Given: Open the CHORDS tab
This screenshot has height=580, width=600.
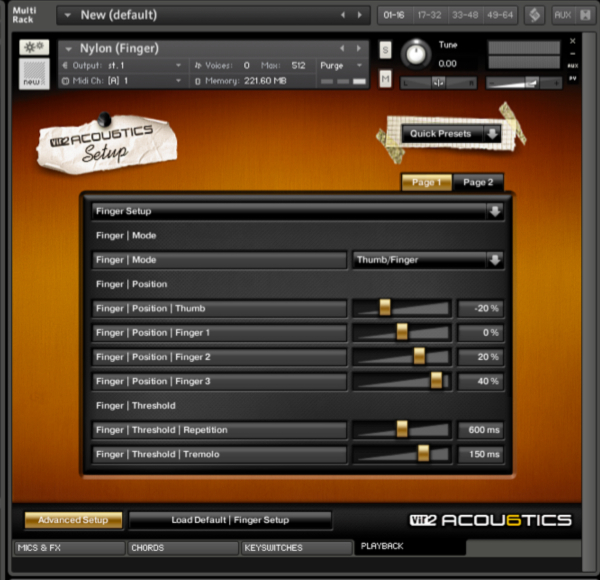Looking at the screenshot, I should (x=183, y=548).
